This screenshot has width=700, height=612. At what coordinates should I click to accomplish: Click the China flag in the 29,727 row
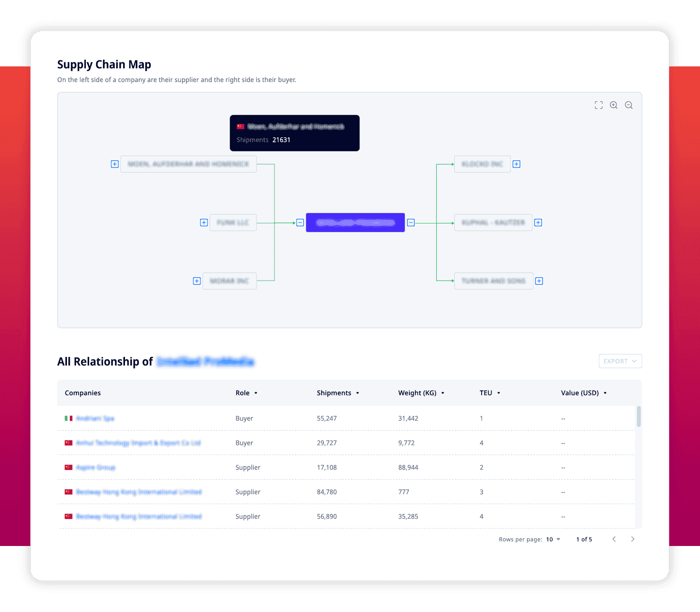point(68,443)
